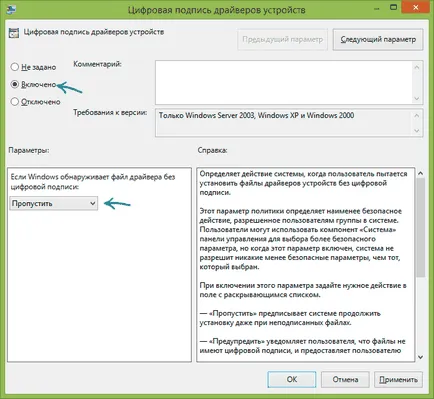Viewport: 434px width, 399px height.
Task: Click the help paragraph starting "Определяет действие системы"
Action: click(303, 183)
